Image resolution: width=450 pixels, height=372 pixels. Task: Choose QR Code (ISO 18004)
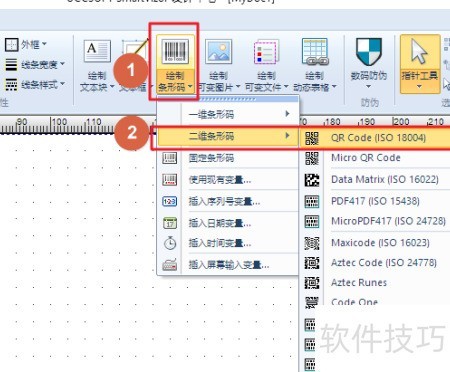(375, 138)
